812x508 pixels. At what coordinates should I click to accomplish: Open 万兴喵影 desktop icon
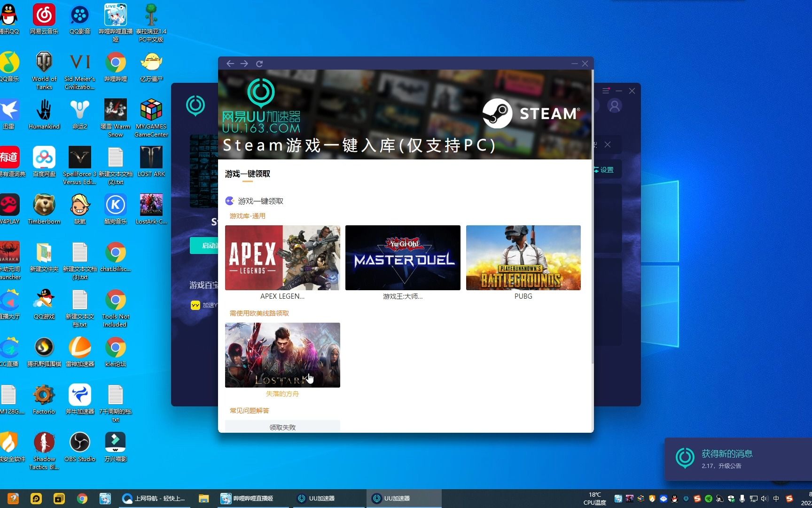(x=116, y=447)
